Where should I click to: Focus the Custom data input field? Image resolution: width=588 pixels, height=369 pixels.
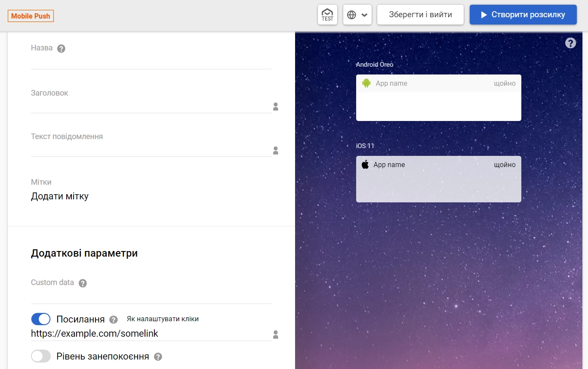click(151, 297)
